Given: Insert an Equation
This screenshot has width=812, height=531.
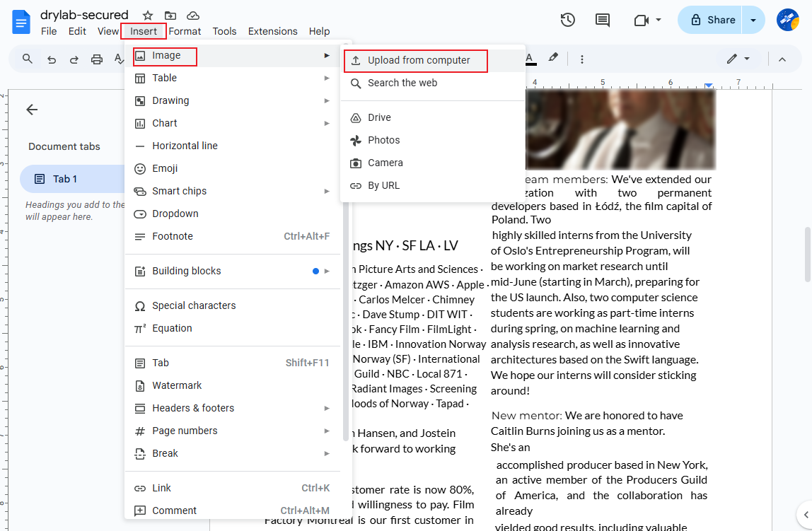Looking at the screenshot, I should click(x=233, y=329).
